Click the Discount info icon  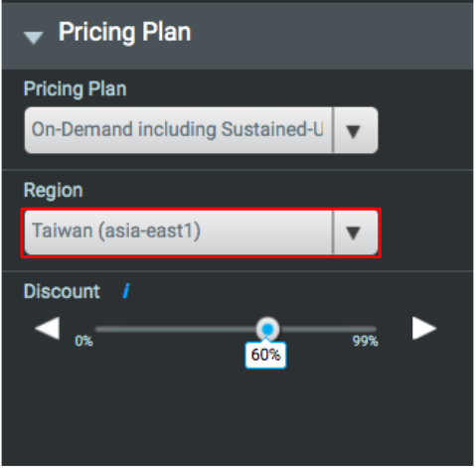[x=126, y=291]
